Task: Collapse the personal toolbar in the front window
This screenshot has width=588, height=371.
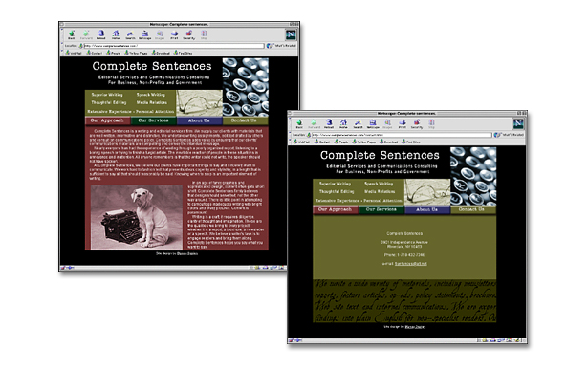Action: [x=290, y=142]
